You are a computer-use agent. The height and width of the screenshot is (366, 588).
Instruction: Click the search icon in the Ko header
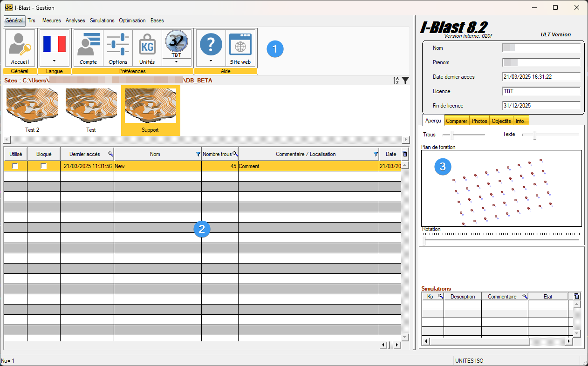click(x=440, y=296)
